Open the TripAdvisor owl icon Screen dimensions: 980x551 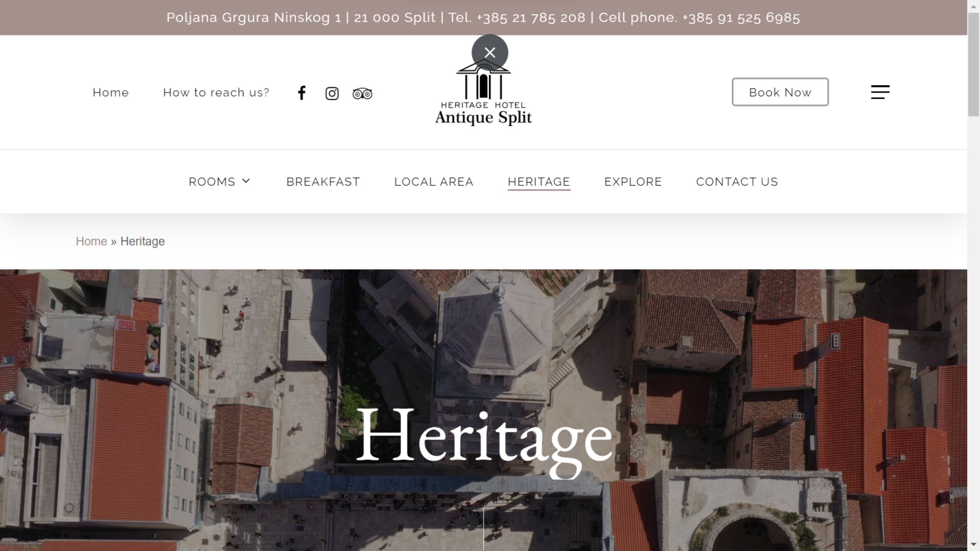[x=362, y=93]
